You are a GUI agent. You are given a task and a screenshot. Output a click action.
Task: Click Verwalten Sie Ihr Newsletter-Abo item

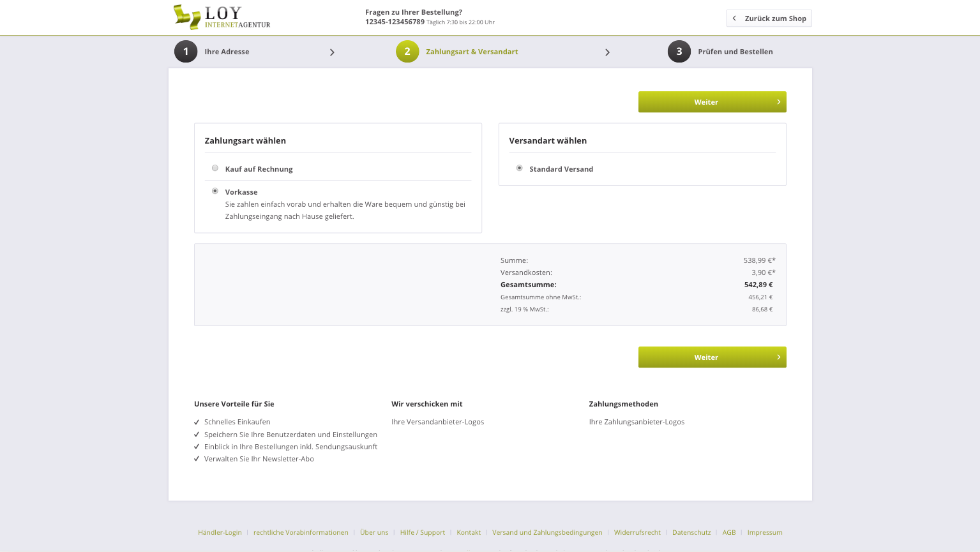click(x=259, y=459)
